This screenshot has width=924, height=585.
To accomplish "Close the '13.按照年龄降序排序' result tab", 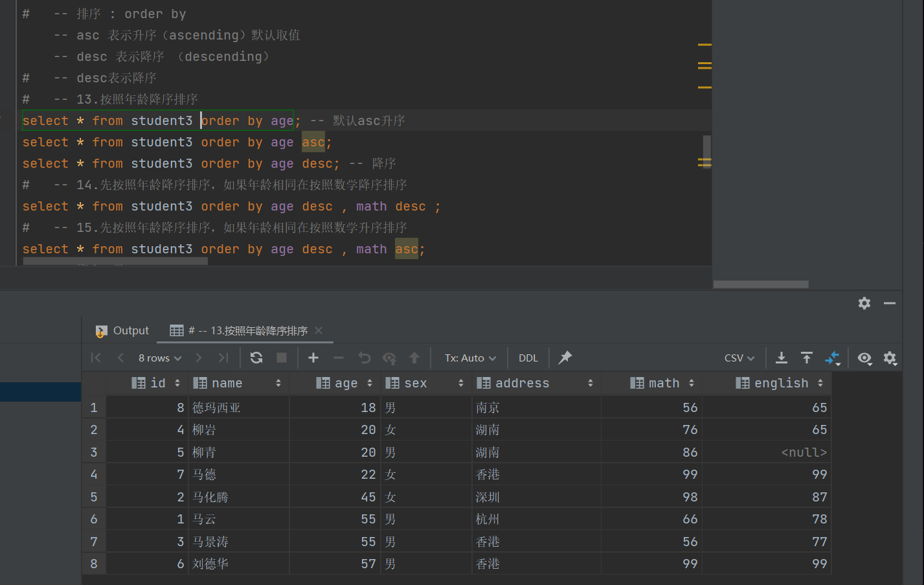I will (x=319, y=330).
